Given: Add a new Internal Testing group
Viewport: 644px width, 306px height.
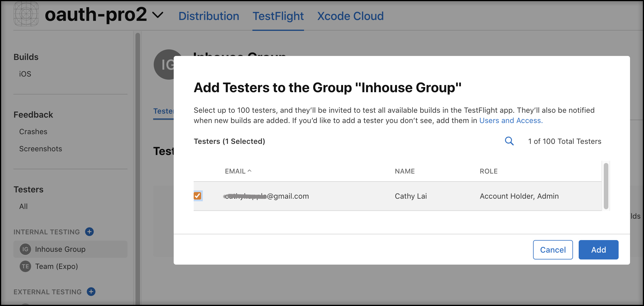Looking at the screenshot, I should coord(89,232).
